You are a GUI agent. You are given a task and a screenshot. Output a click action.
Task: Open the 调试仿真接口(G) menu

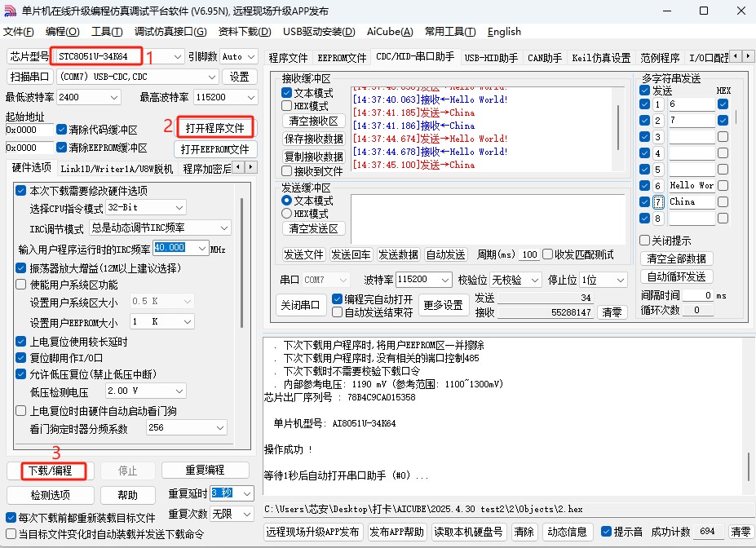click(x=170, y=32)
